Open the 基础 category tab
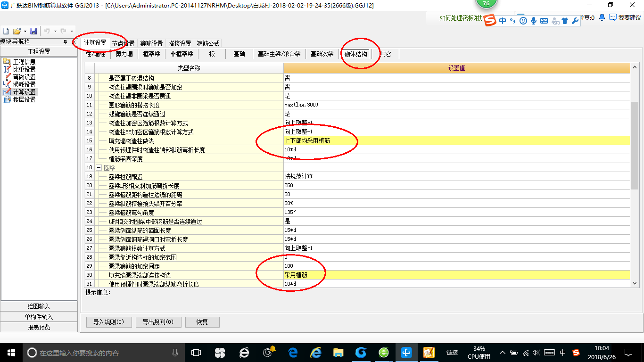Screen dimensions: 644x362 coord(239,54)
